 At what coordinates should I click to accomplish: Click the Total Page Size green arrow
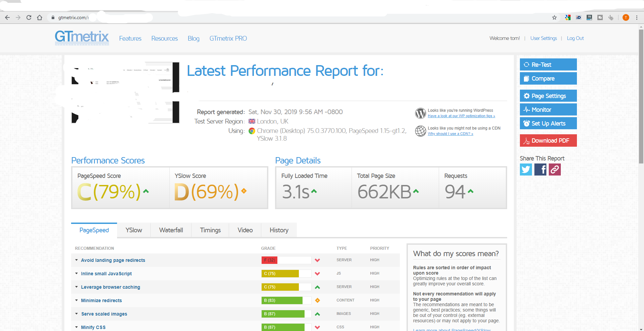pos(416,191)
